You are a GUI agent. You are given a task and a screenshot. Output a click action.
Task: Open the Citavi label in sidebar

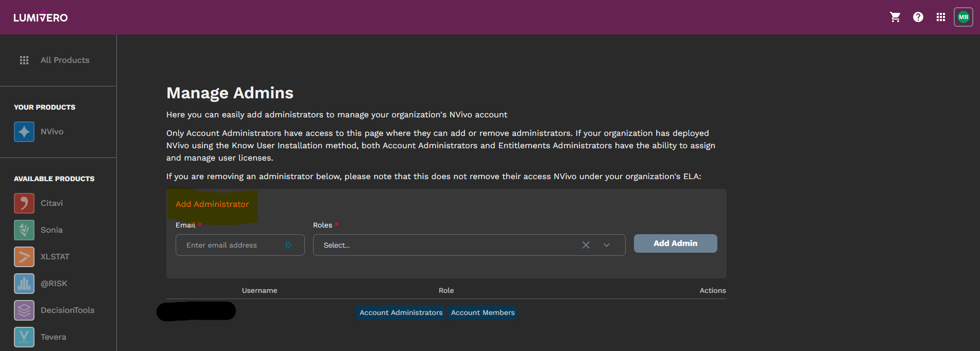(x=51, y=203)
